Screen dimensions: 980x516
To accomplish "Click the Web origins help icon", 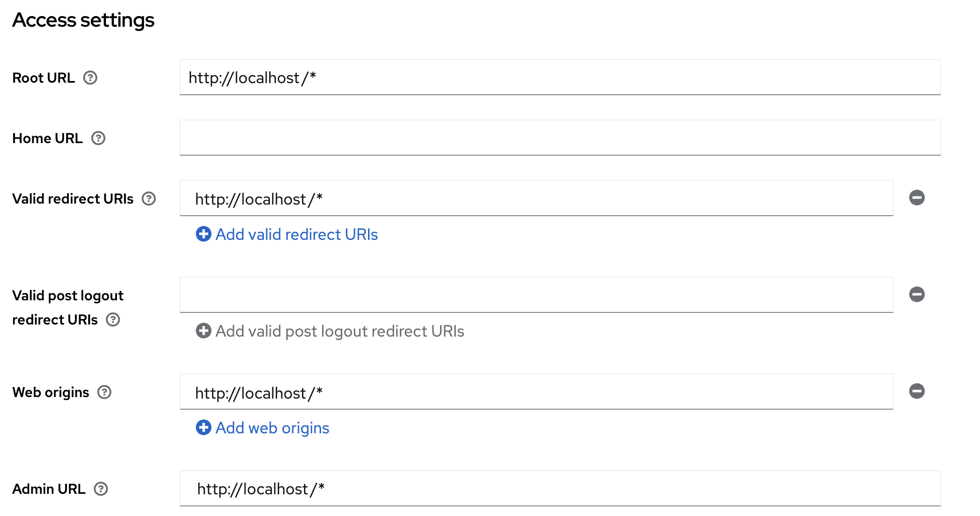I will click(104, 393).
